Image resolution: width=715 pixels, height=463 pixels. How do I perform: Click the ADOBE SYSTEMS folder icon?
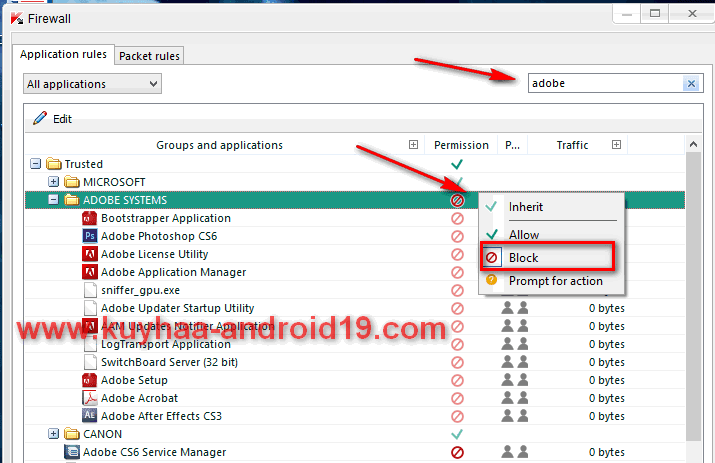(72, 200)
